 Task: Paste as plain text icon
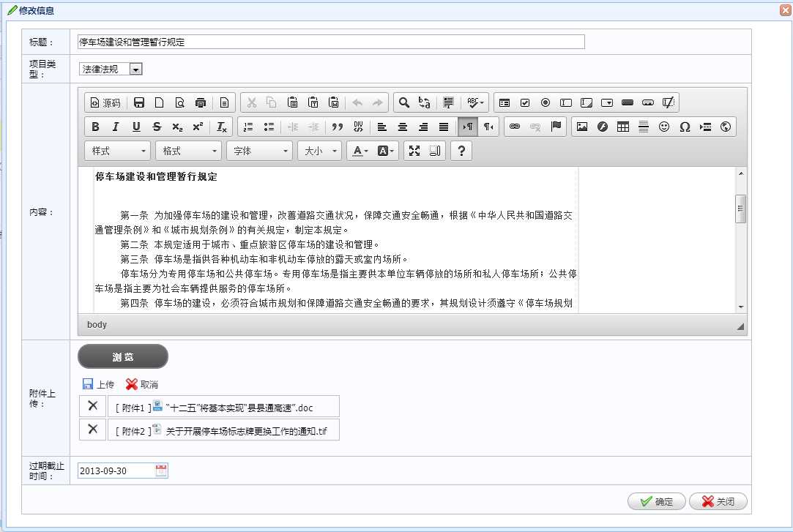coord(313,102)
